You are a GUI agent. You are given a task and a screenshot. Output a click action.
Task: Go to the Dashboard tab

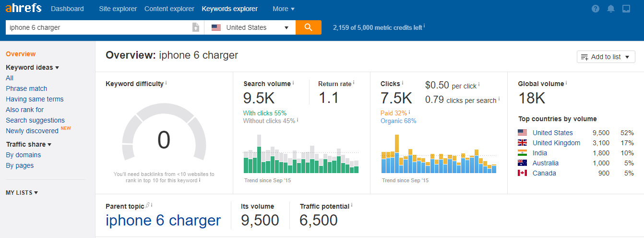[67, 9]
